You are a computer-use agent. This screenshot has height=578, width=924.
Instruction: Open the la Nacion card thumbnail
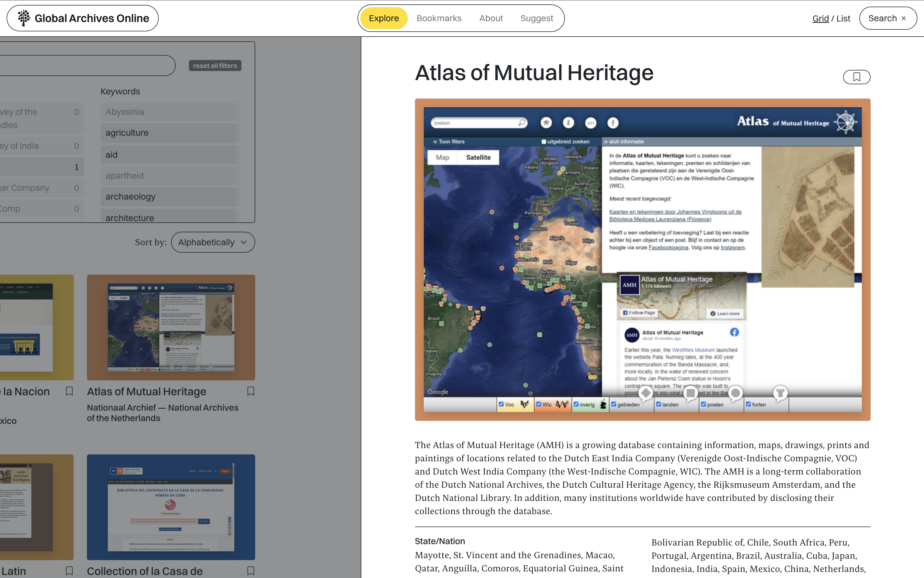pyautogui.click(x=37, y=327)
